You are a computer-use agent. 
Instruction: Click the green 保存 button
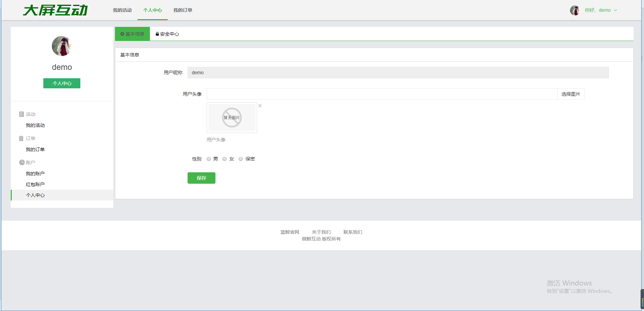tap(201, 178)
